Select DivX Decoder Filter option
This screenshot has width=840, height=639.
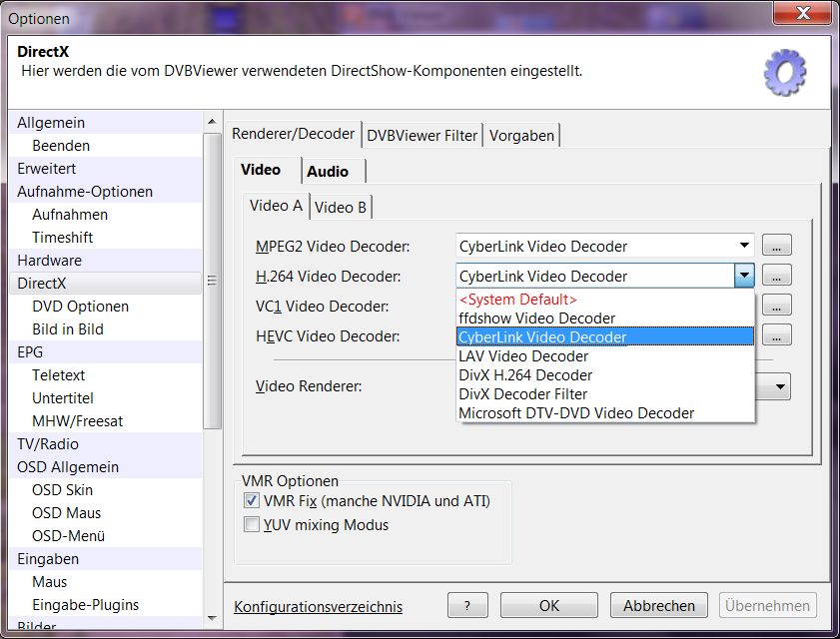click(x=605, y=394)
